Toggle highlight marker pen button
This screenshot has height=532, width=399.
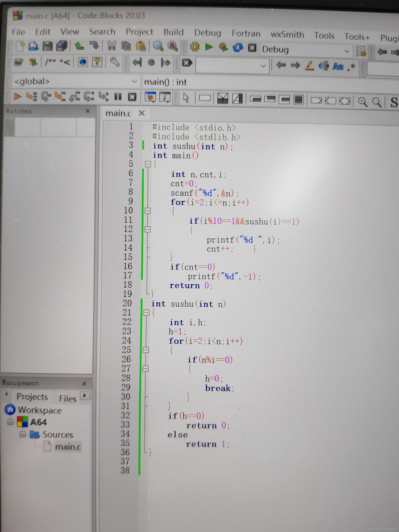point(309,66)
